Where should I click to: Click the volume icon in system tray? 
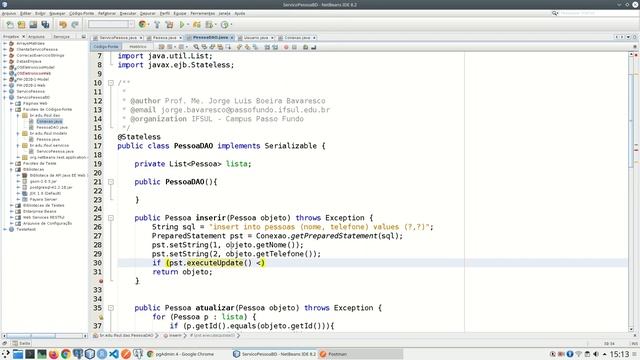pos(596,354)
